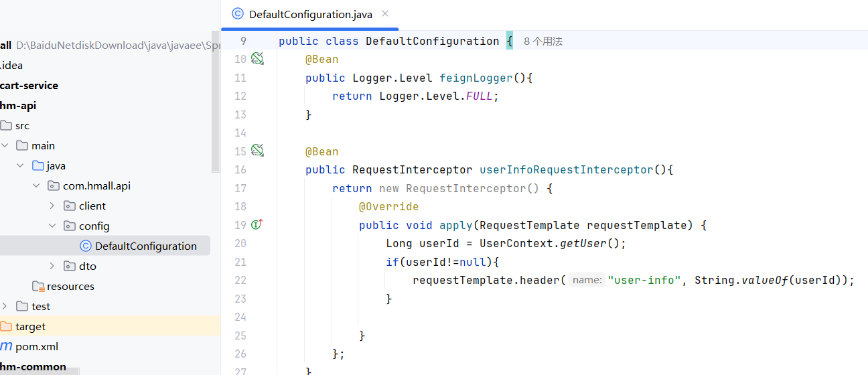
Task: Switch to the DefaultConfiguration.java editor tab
Action: 309,14
